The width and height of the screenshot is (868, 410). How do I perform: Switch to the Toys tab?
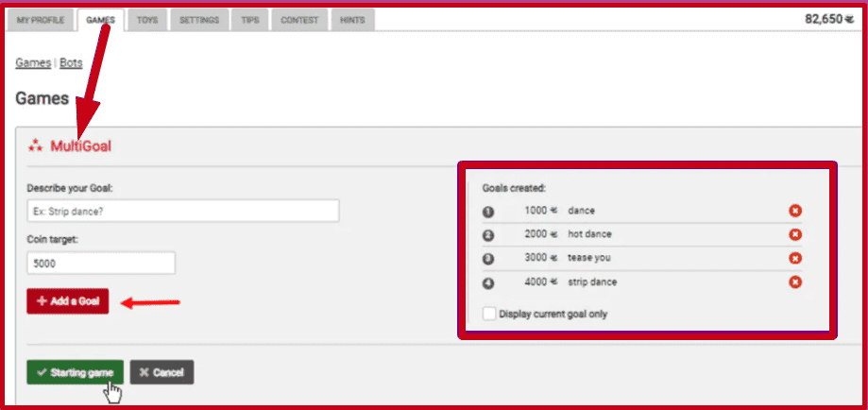[146, 20]
